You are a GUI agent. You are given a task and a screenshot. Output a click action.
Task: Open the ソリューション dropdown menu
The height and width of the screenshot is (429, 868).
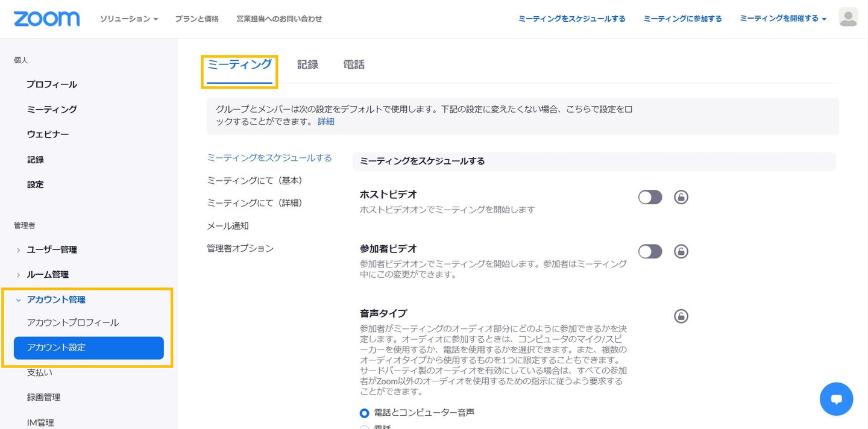coord(128,19)
